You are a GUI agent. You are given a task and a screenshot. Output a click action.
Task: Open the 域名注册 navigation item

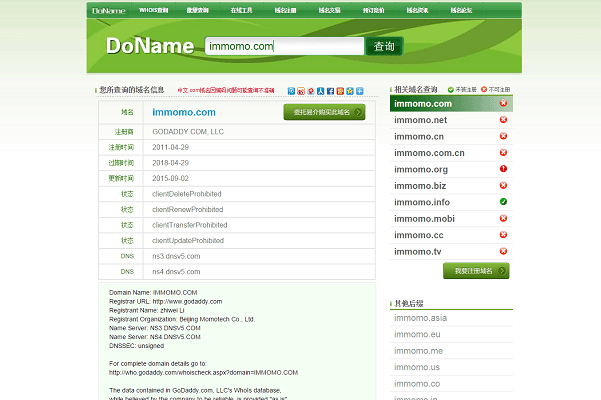[286, 10]
